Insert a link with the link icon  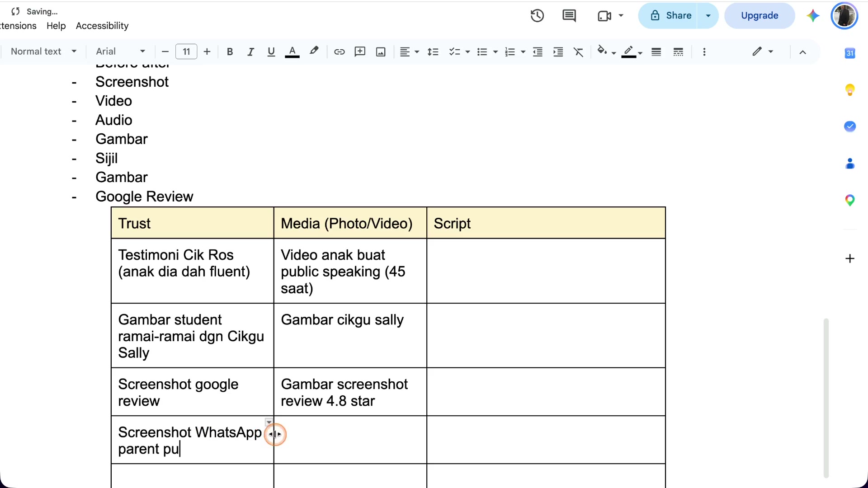tap(340, 52)
